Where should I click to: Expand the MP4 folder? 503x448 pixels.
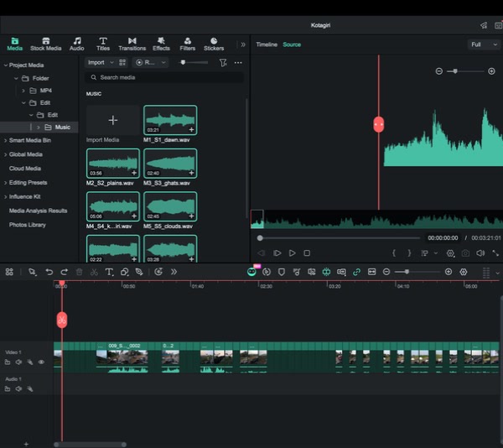tap(23, 91)
